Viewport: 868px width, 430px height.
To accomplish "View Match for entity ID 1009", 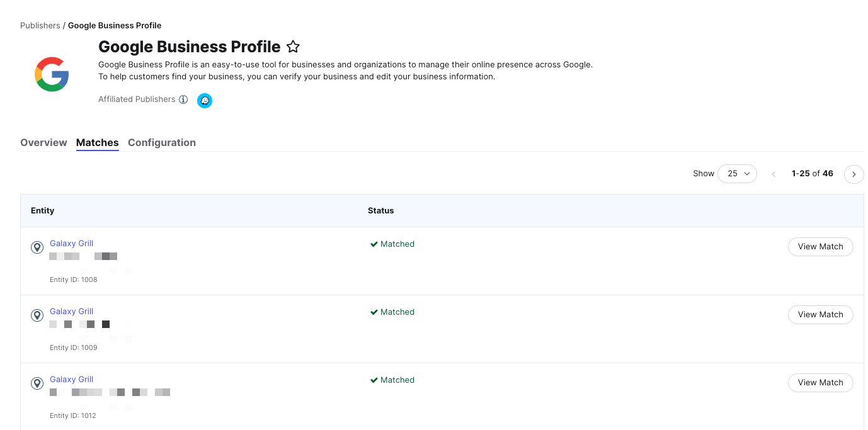I will pos(820,315).
